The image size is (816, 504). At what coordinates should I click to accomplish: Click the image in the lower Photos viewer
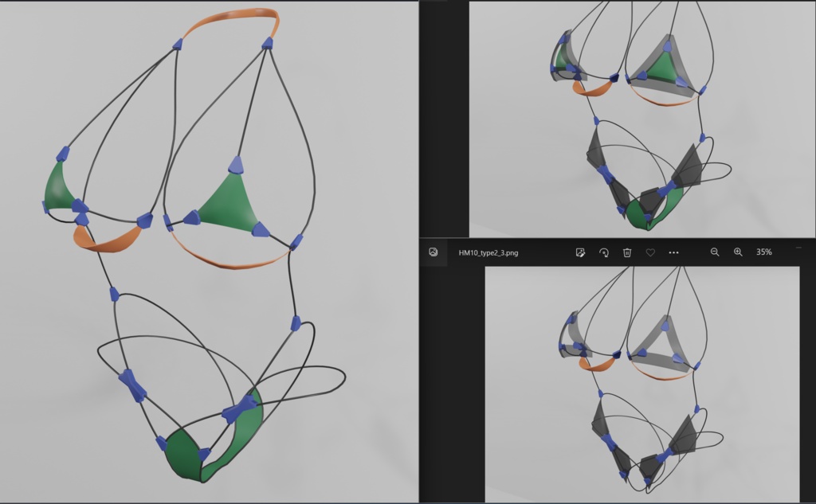[642, 384]
